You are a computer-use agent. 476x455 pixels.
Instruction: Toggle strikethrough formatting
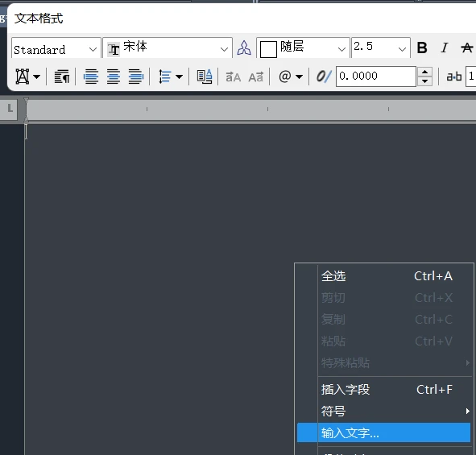(x=466, y=48)
